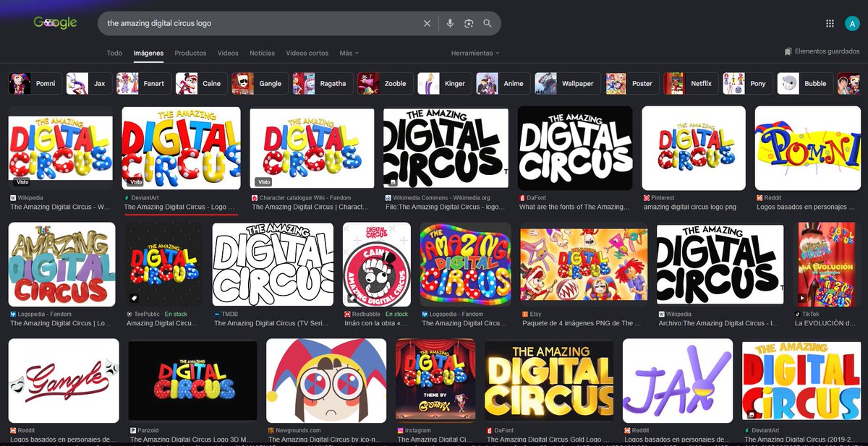Filter by Netflix chip
The width and height of the screenshot is (868, 446).
(x=691, y=83)
